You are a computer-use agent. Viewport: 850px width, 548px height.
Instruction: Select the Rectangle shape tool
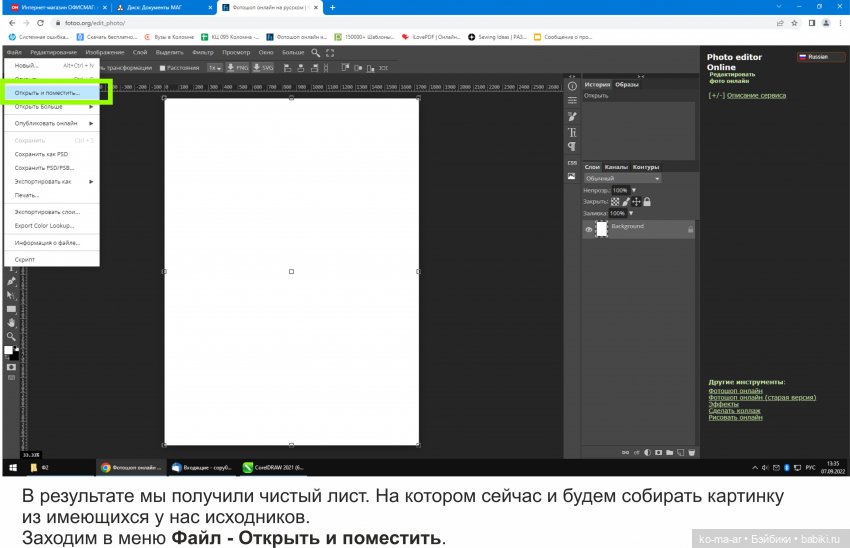click(x=11, y=309)
